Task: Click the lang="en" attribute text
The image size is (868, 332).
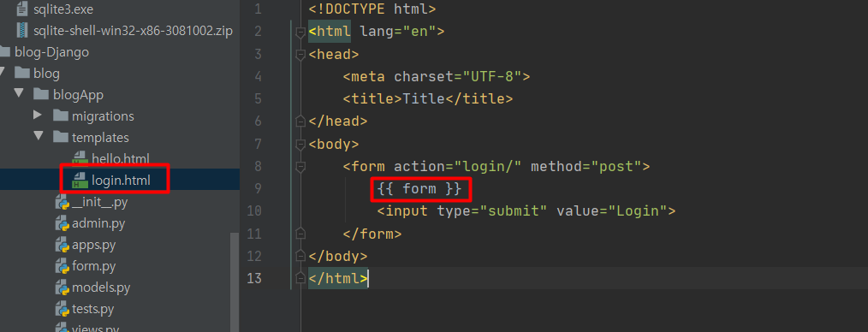Action: point(398,31)
